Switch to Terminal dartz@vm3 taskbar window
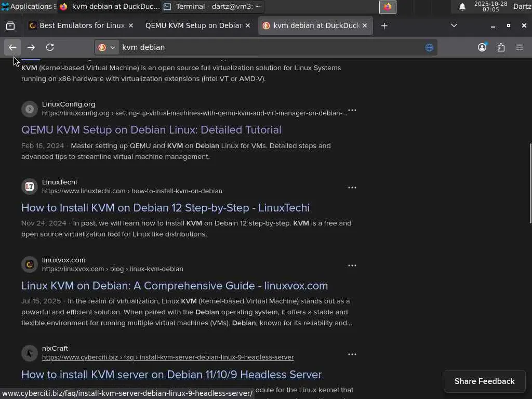This screenshot has height=399, width=532. tap(213, 6)
